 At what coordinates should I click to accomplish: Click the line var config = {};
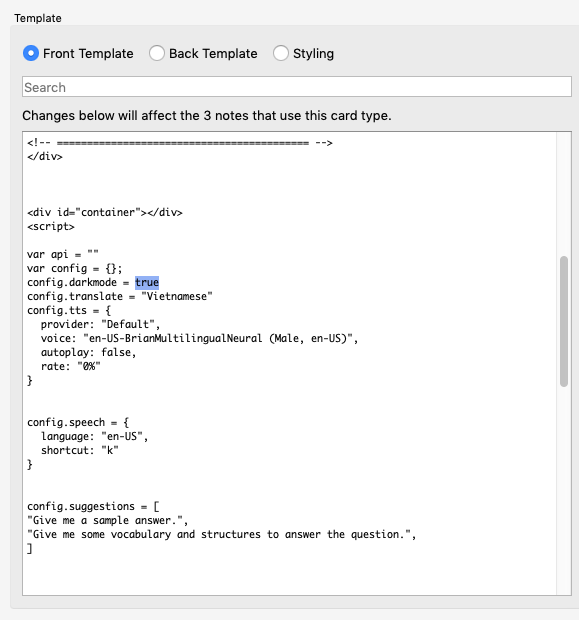(75, 268)
